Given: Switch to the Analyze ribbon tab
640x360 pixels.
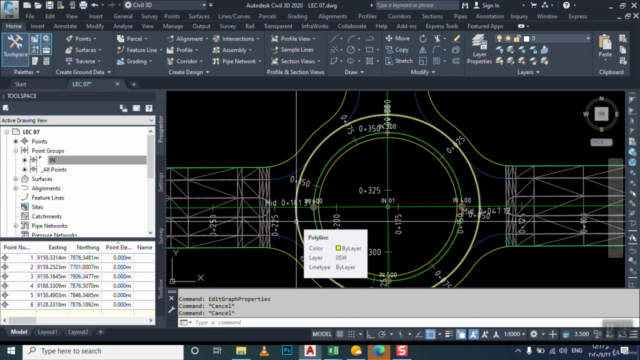Looking at the screenshot, I should [x=122, y=26].
